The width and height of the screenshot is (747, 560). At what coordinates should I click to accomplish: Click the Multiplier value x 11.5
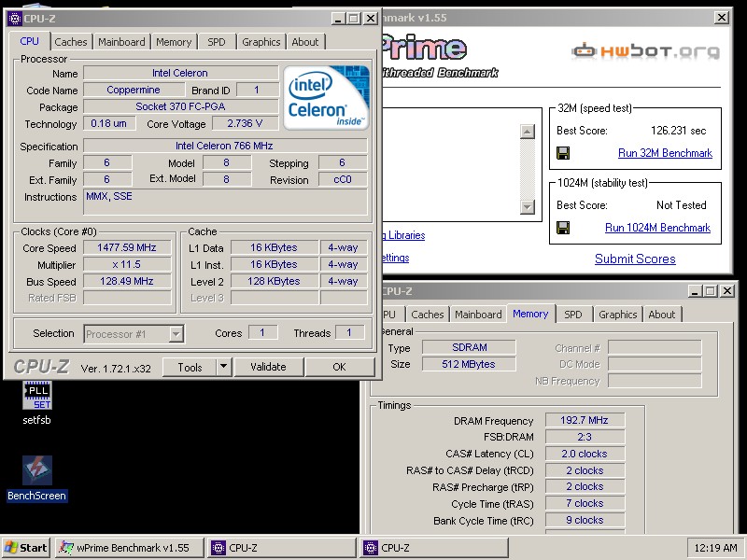click(127, 264)
